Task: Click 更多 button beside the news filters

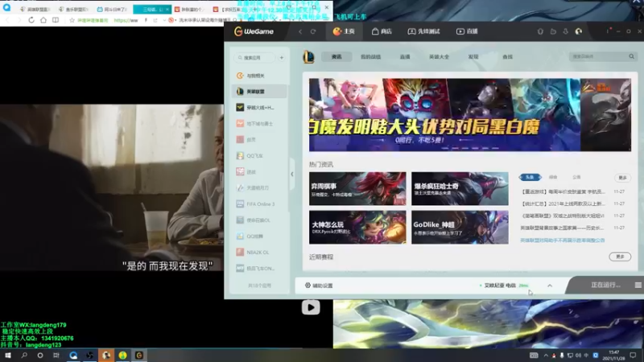Action: pos(622,177)
